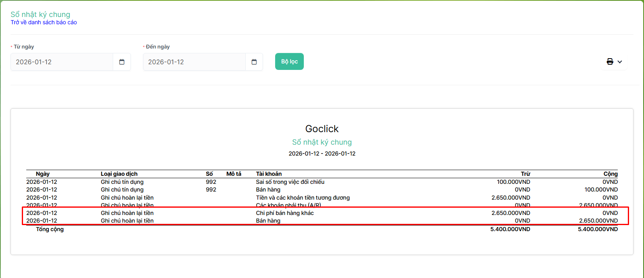
Task: Select the Chi phí bán hàng khác account
Action: point(285,213)
